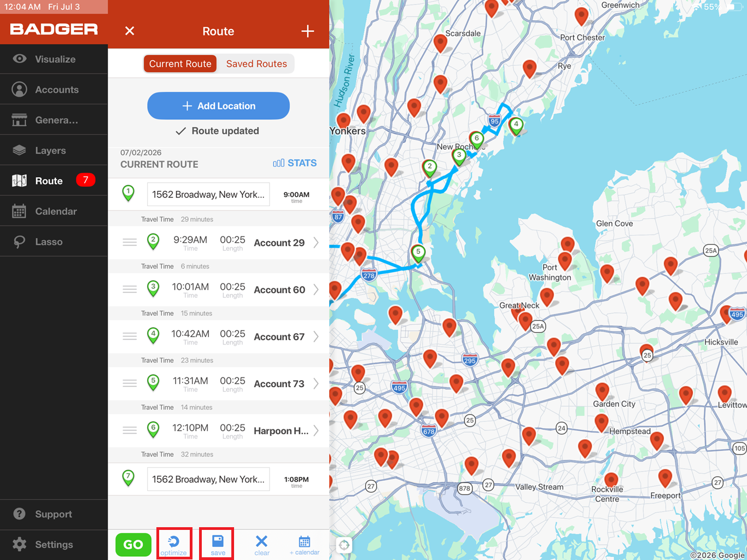Open Calendar in the sidebar
Screen dimensions: 747x560
[x=54, y=211]
